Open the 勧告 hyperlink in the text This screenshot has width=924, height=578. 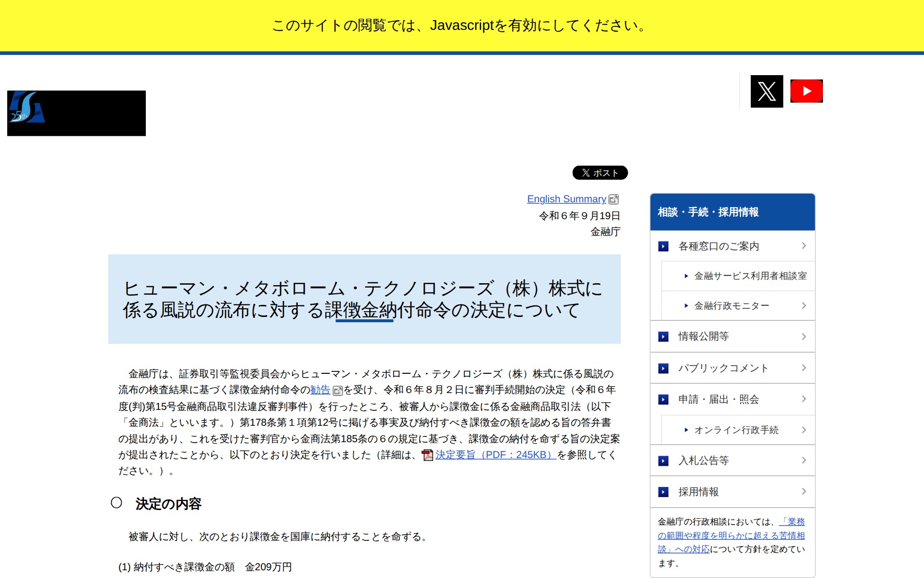pos(320,390)
